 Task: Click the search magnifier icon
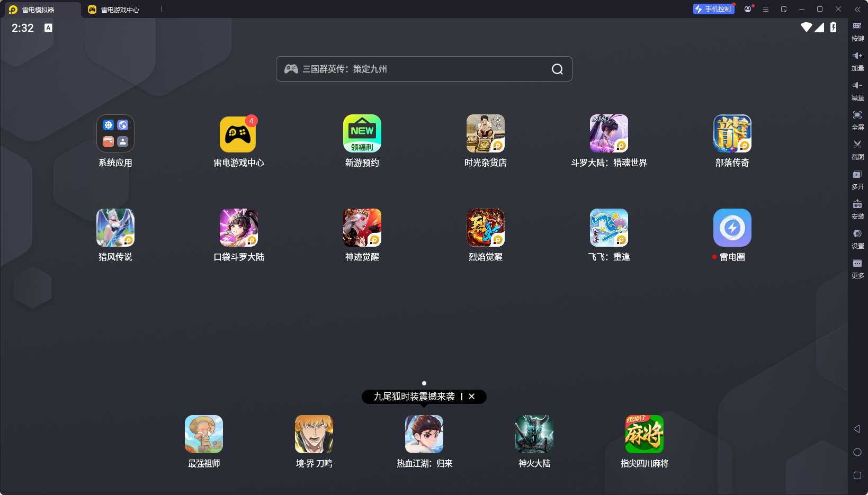tap(557, 69)
